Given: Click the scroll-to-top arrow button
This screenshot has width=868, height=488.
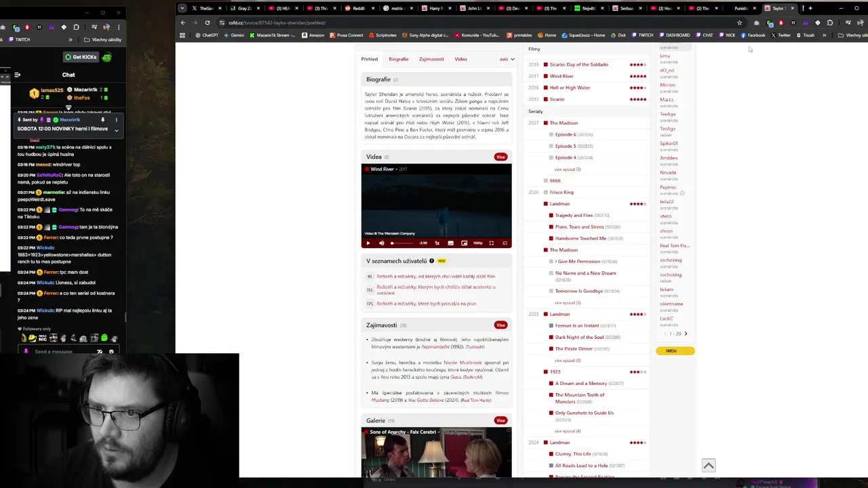Looking at the screenshot, I should click(708, 465).
